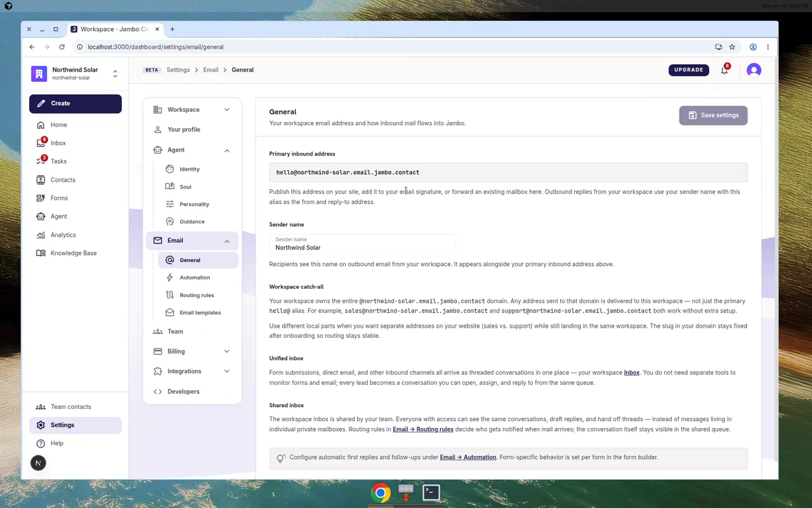Click the Northwind Solar workspace logo
This screenshot has width=812, height=508.
[39, 74]
